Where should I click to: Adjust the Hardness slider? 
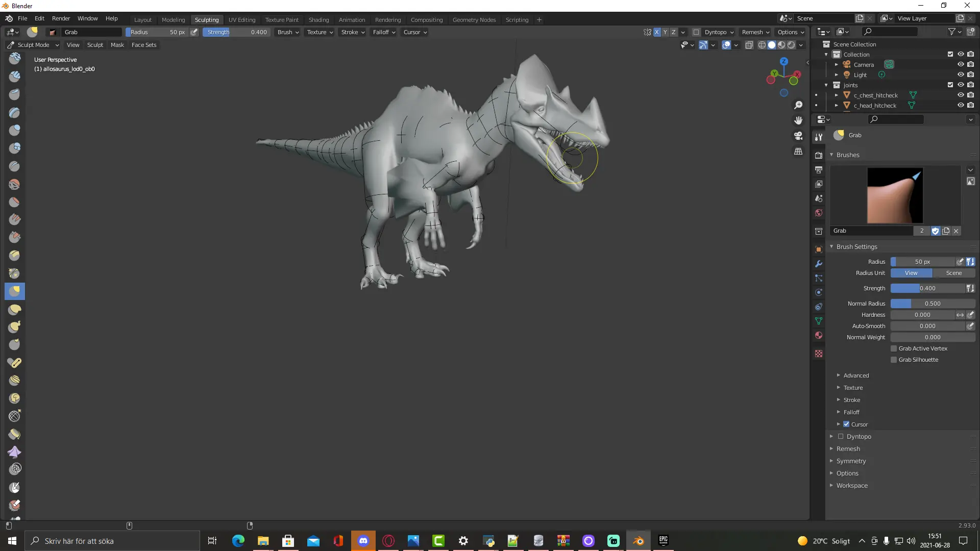click(x=922, y=315)
